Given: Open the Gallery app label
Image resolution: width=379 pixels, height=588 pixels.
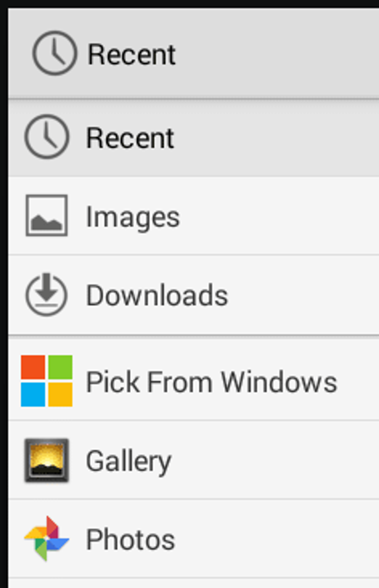Looking at the screenshot, I should point(129,462).
